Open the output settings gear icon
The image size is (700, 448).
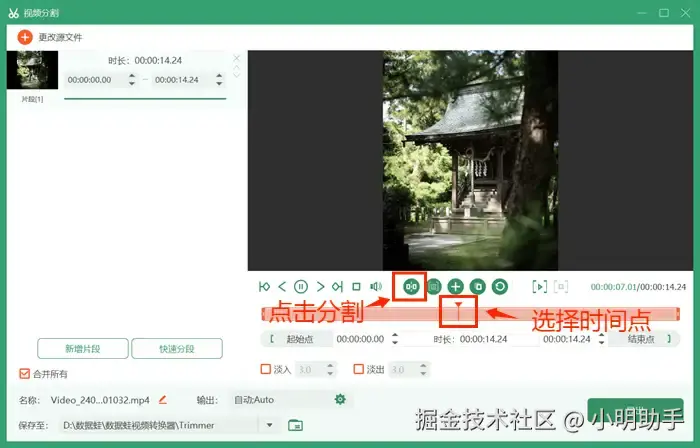340,399
